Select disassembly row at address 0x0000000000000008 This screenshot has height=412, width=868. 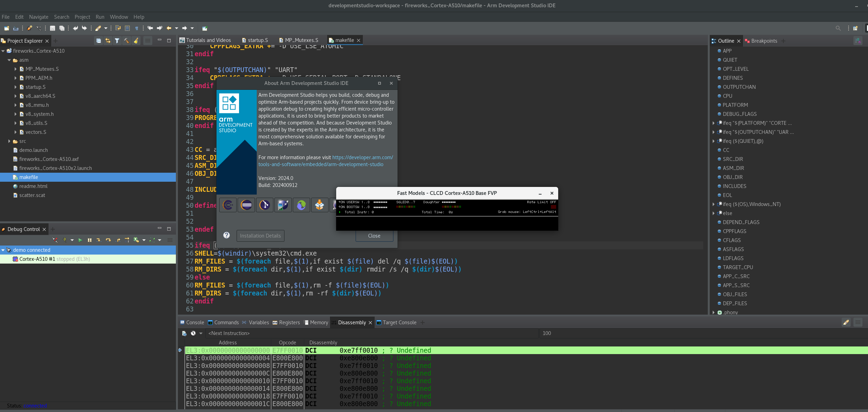point(526,366)
